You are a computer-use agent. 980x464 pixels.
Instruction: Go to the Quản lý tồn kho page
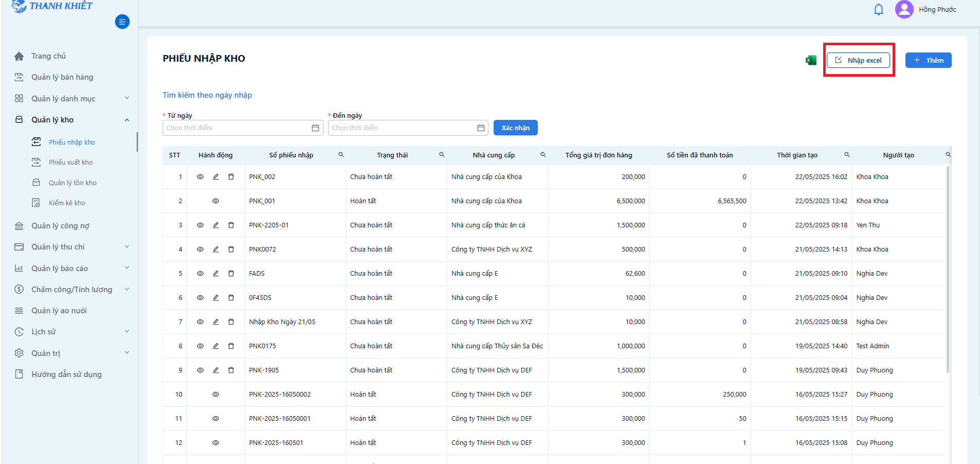[x=72, y=183]
